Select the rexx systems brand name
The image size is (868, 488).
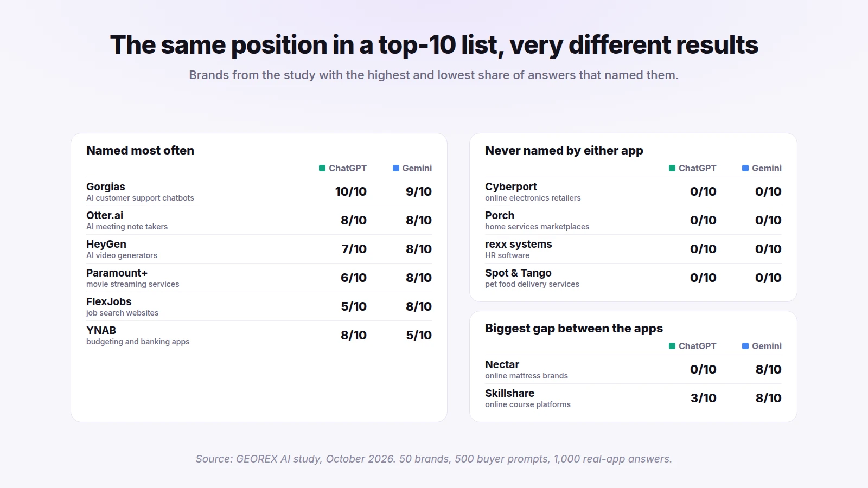519,244
